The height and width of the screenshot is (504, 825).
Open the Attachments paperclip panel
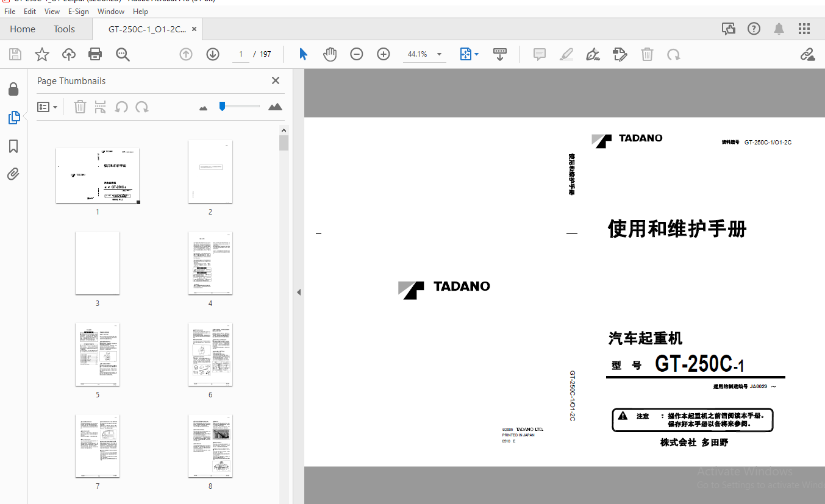coord(13,174)
